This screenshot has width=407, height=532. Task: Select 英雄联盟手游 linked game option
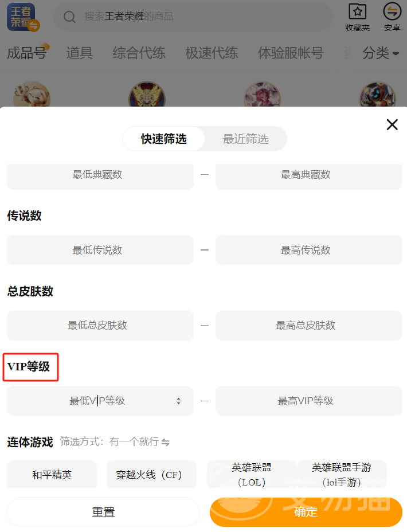coord(342,474)
